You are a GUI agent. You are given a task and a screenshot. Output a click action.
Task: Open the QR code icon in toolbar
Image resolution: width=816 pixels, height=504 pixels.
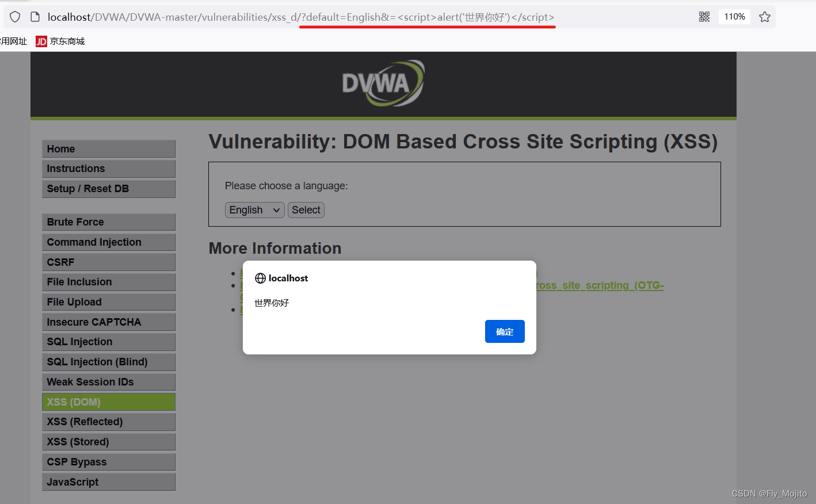[x=704, y=17]
